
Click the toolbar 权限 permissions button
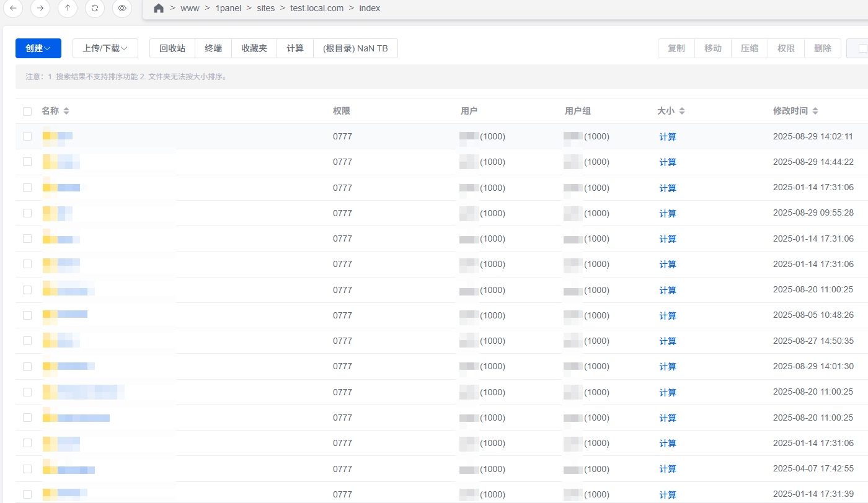786,48
